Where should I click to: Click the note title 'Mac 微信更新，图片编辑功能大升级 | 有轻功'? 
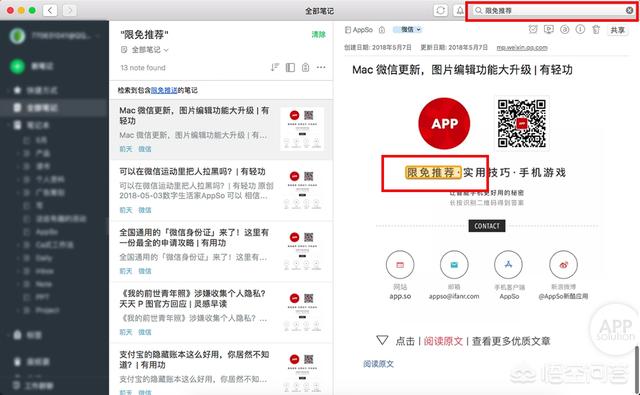462,70
